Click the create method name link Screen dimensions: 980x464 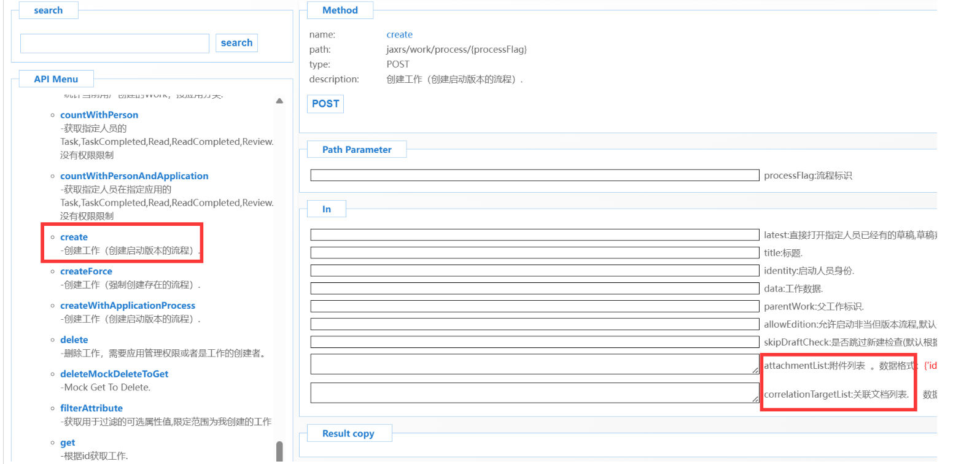tap(399, 35)
